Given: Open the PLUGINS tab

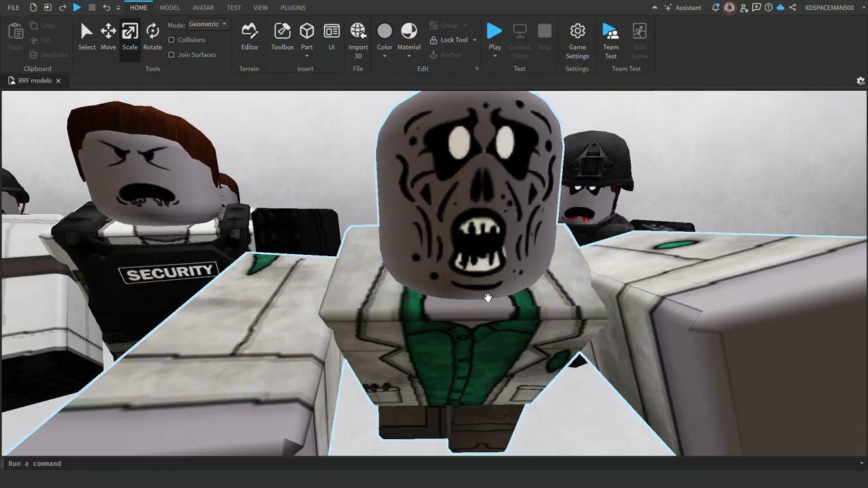Looking at the screenshot, I should point(292,7).
